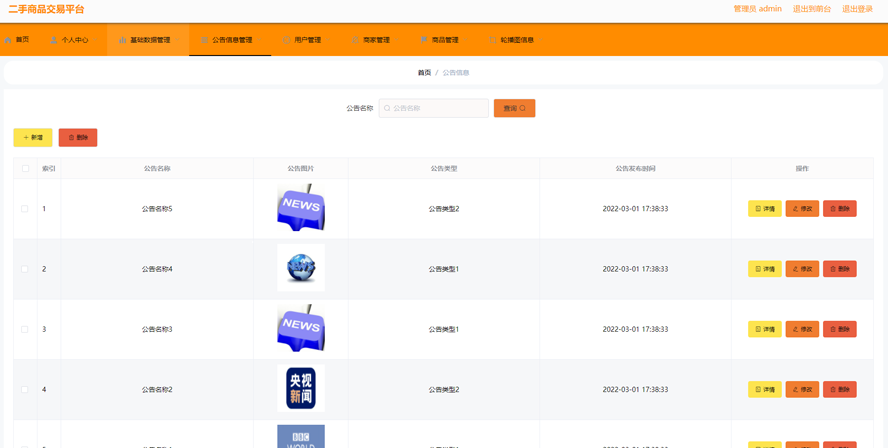Click 修改 for 公告名称3
Screen dimensions: 888x448
tap(802, 329)
